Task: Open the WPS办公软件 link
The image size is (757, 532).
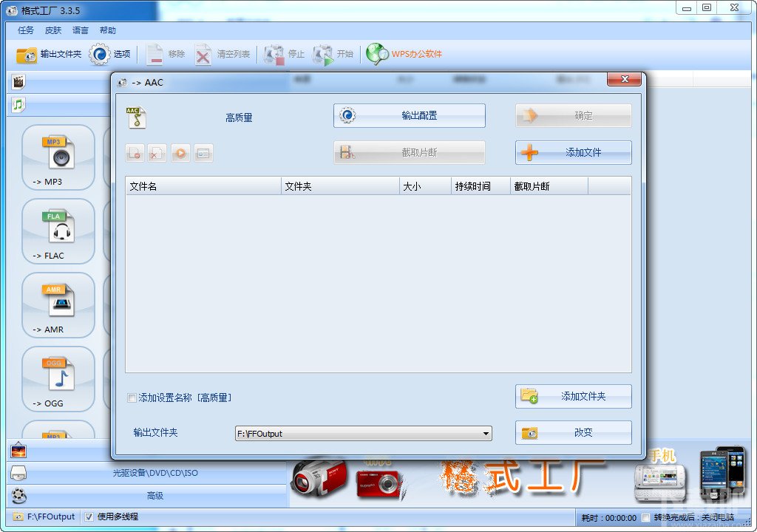Action: (404, 54)
